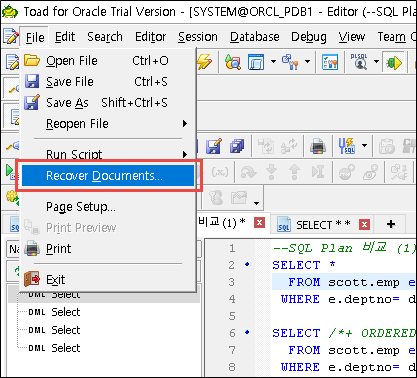Click the Step Over curved arrow icon
This screenshot has height=378, width=417.
[249, 172]
